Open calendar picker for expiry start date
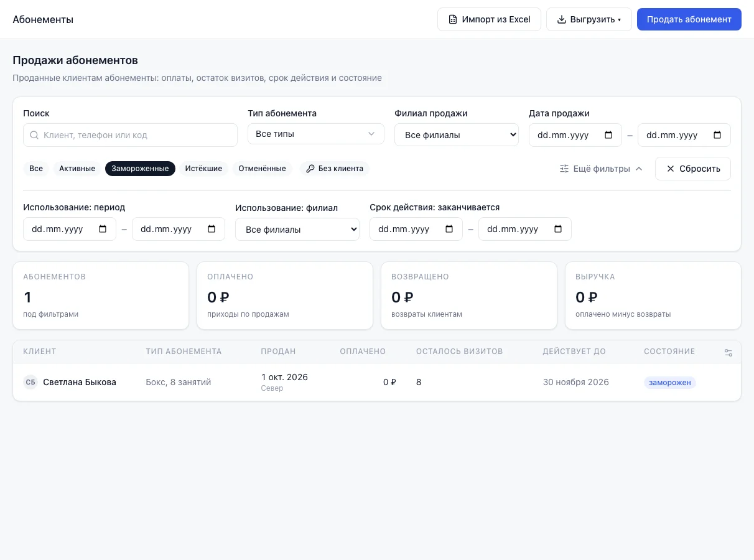The height and width of the screenshot is (560, 754). 449,229
